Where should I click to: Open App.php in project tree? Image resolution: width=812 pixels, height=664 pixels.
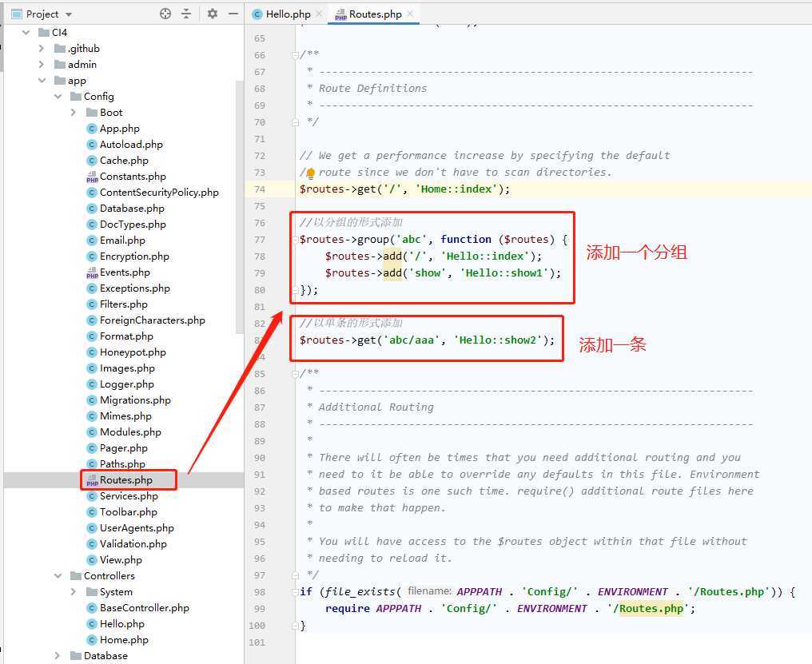point(119,129)
